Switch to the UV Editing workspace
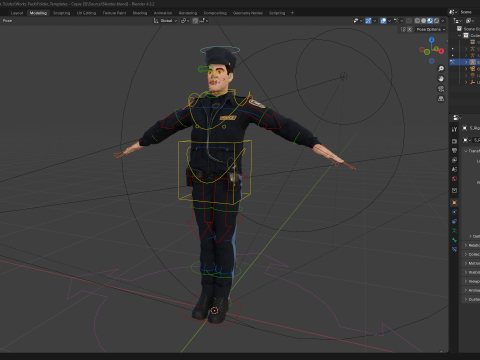The height and width of the screenshot is (360, 480). click(86, 13)
